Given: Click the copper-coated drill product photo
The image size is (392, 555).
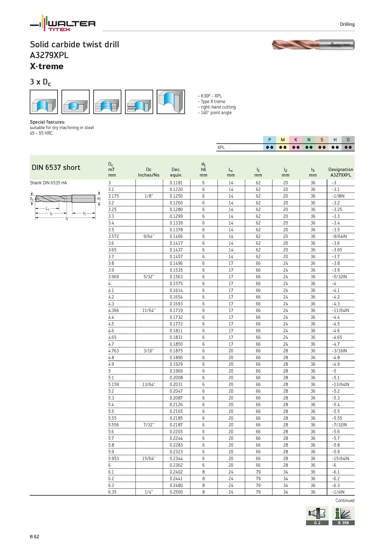Looking at the screenshot, I should coord(313,45).
